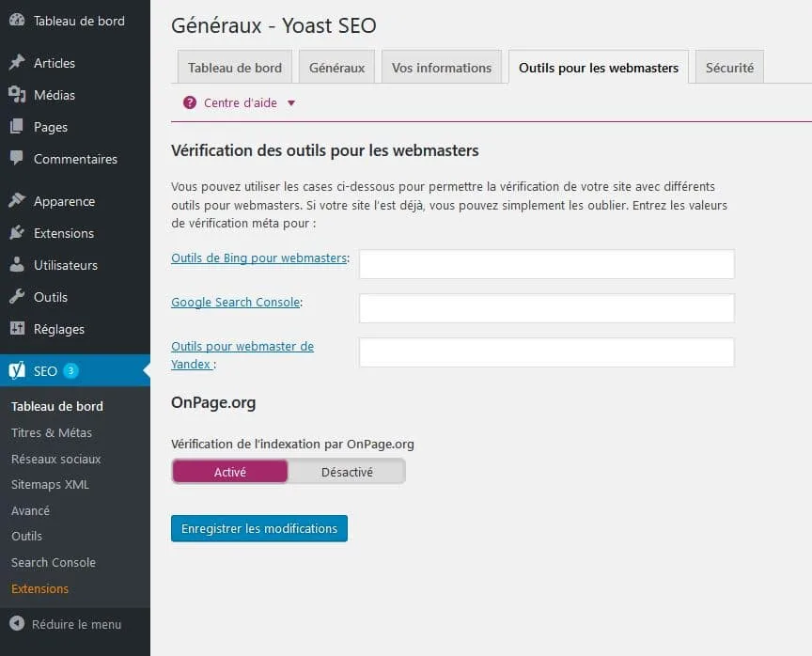This screenshot has width=812, height=656.
Task: Switch to the Généraux tab
Action: pos(336,68)
